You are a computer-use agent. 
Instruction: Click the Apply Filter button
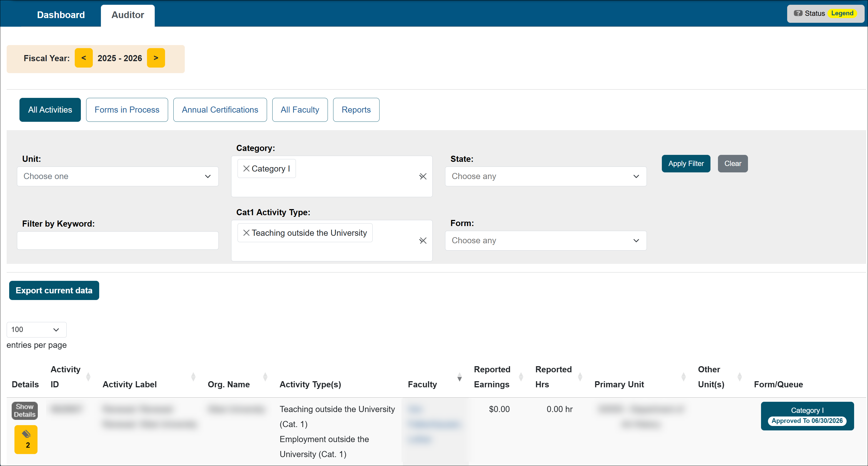(685, 163)
